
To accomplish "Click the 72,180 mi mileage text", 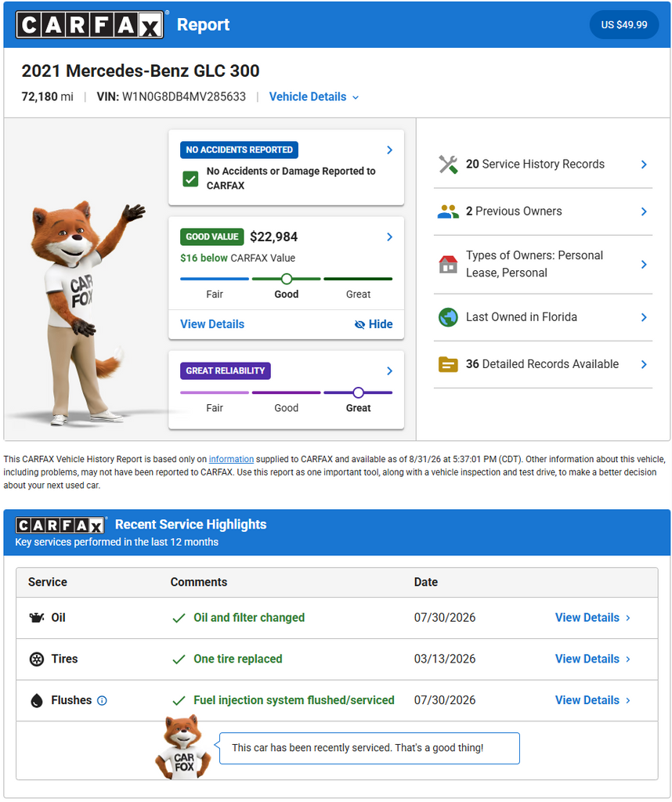I will [47, 96].
